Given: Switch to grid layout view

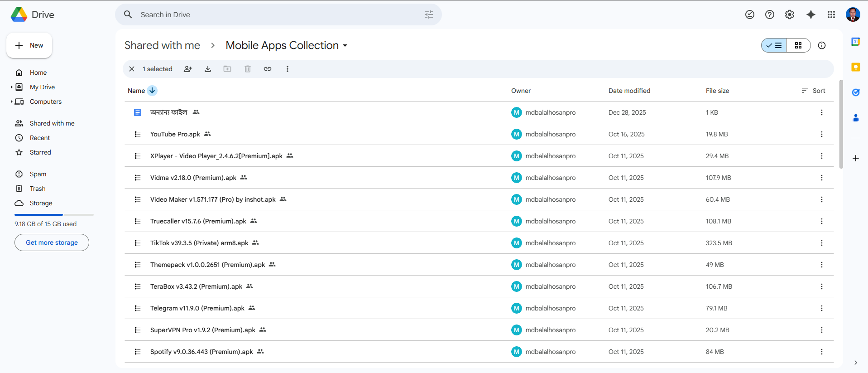Looking at the screenshot, I should [798, 45].
